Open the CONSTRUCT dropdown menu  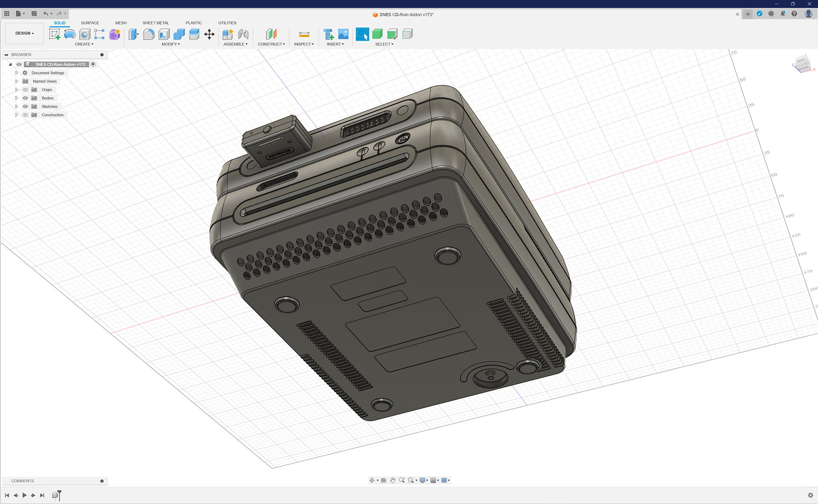point(271,44)
